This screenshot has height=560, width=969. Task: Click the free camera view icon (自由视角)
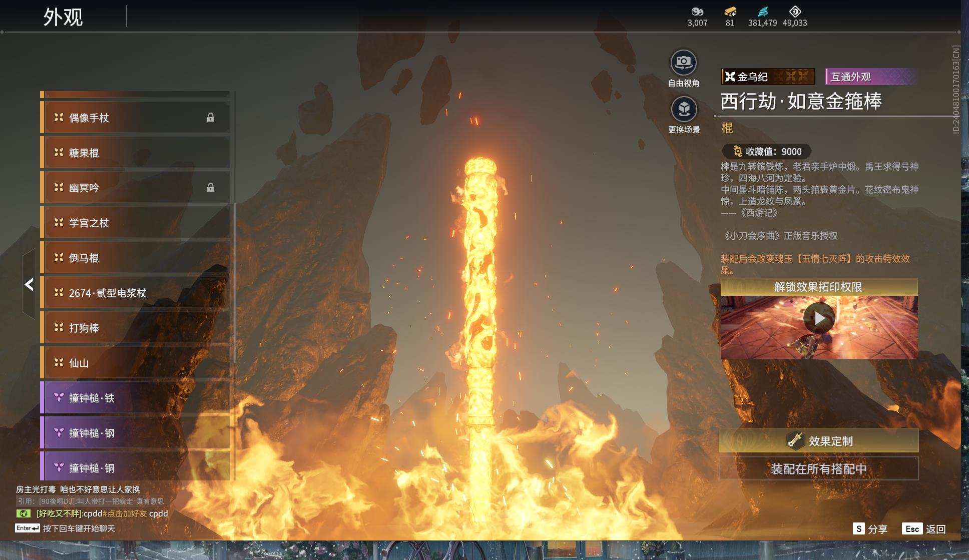(x=683, y=63)
